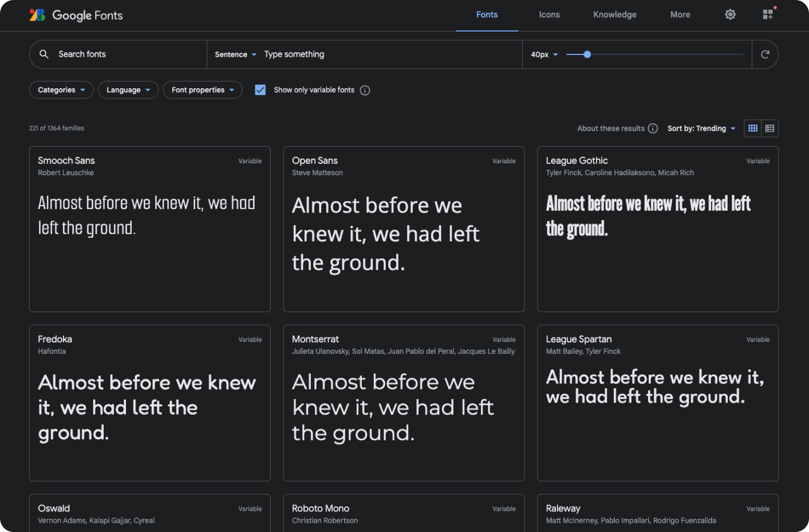Click the font size slider handle
This screenshot has width=809, height=532.
pos(587,54)
